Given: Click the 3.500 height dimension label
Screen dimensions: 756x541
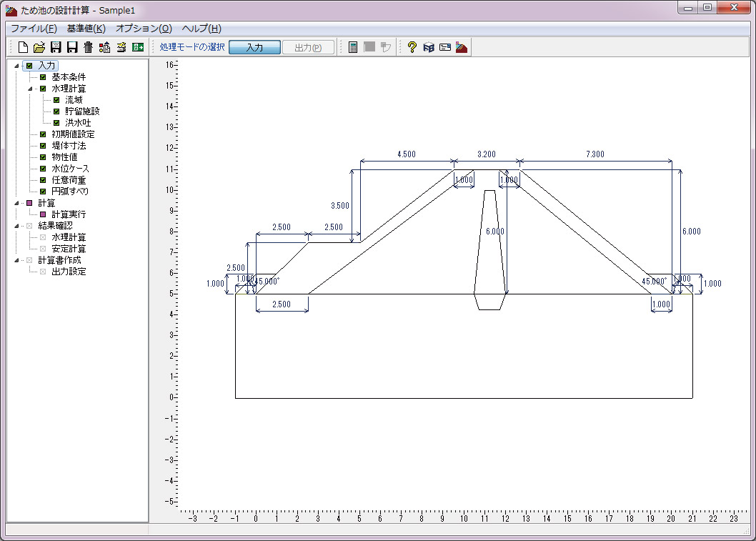Looking at the screenshot, I should click(x=340, y=206).
